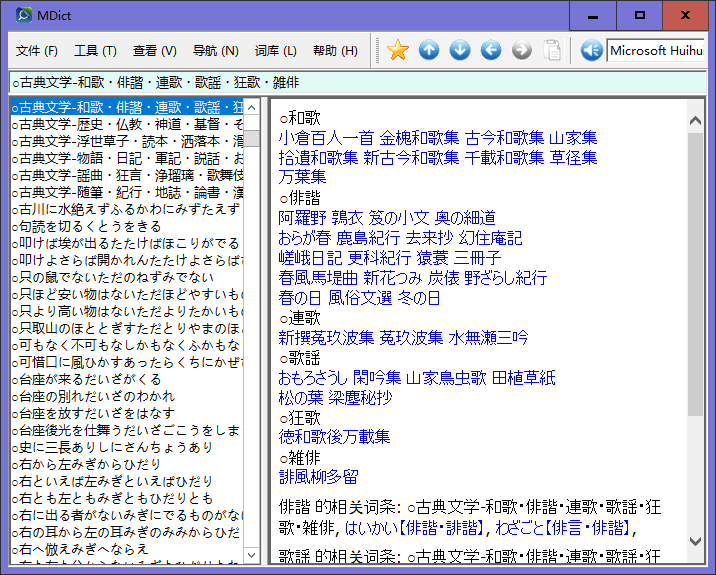Click the gold star favorites icon

click(x=398, y=50)
